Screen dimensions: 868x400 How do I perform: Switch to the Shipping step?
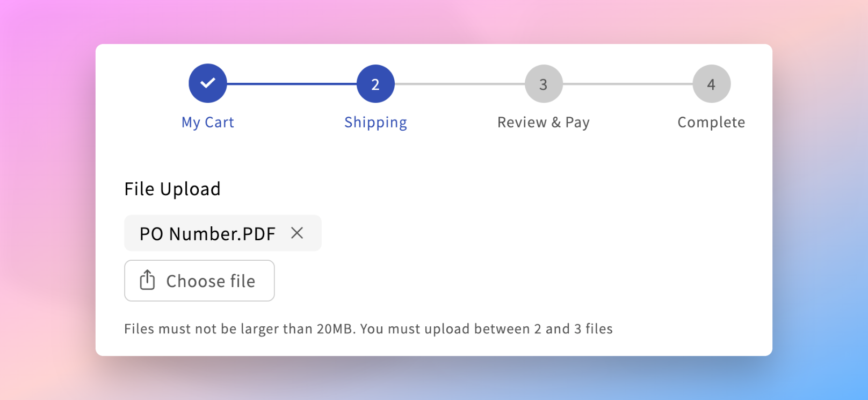[x=375, y=122]
